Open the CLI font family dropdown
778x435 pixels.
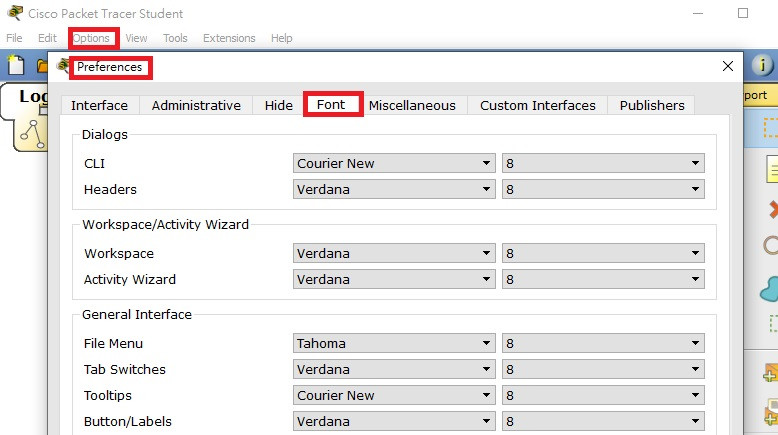point(394,163)
